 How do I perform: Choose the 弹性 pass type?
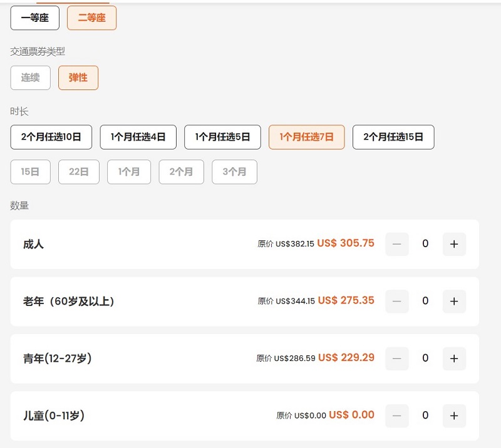coord(78,78)
